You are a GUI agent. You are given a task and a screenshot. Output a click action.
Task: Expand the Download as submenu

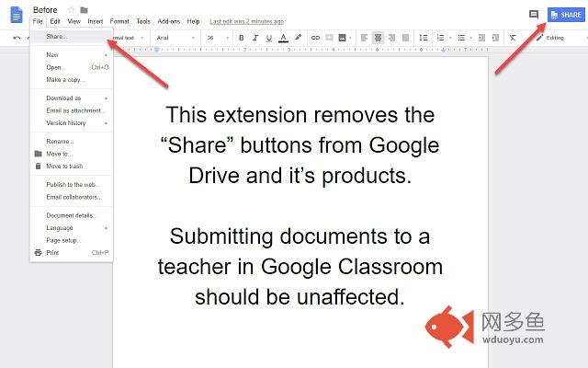tap(72, 98)
